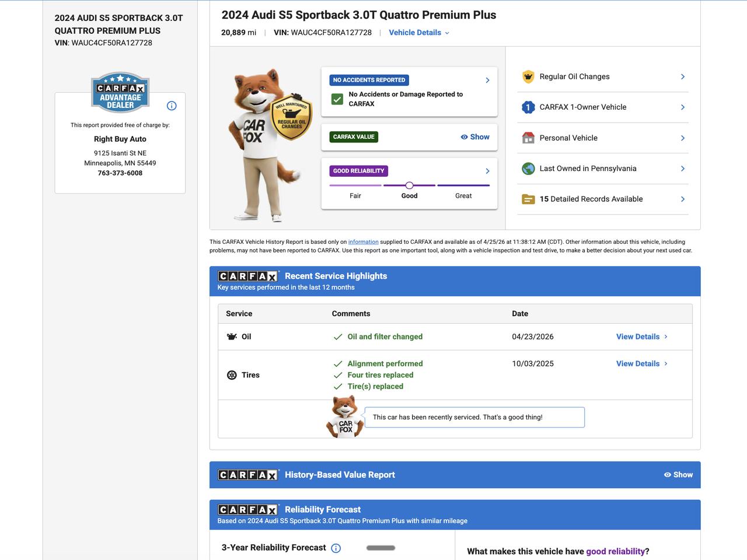Open the 15 Detailed Records Available row

point(603,199)
